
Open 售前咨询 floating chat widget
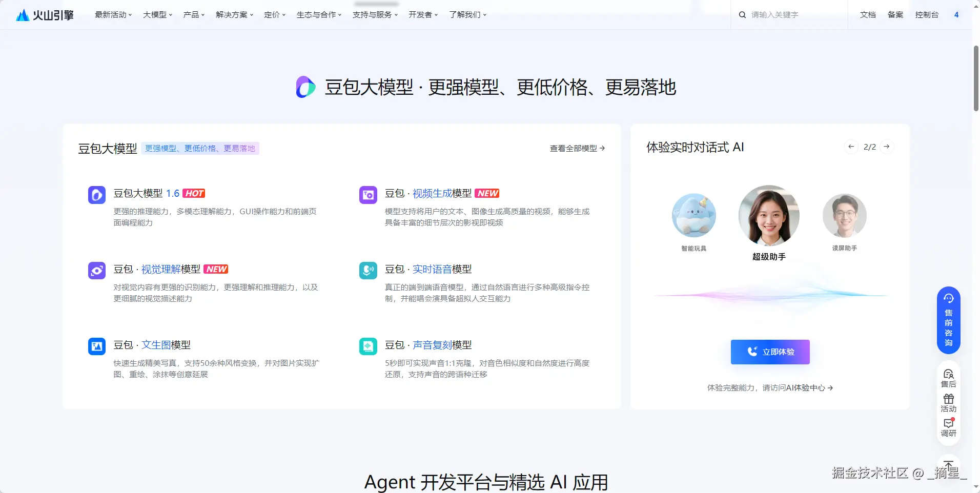(949, 320)
